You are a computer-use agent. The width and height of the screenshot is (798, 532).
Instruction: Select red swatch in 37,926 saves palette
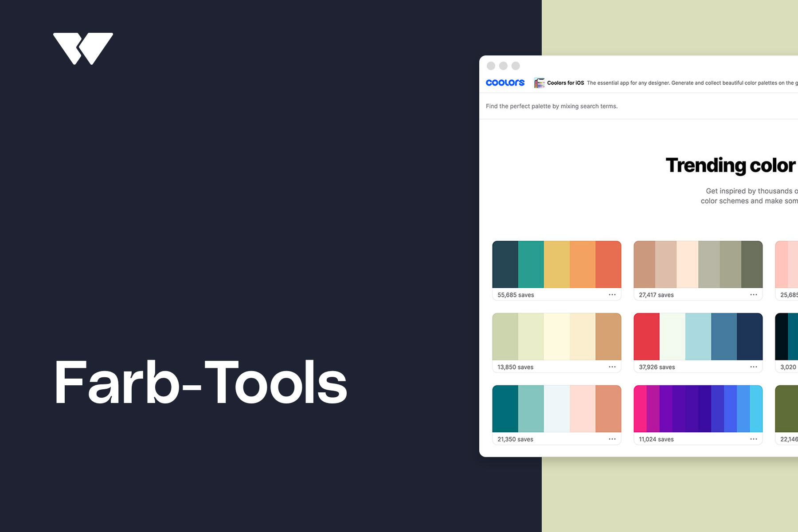[647, 337]
